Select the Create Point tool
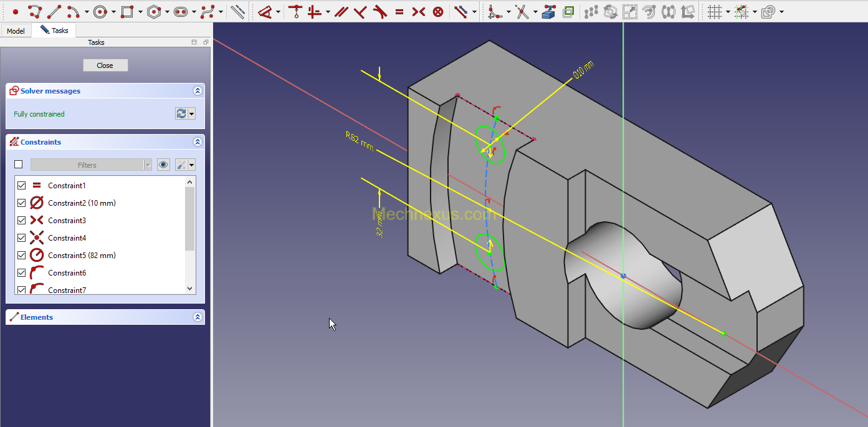The width and height of the screenshot is (868, 427). [x=16, y=11]
